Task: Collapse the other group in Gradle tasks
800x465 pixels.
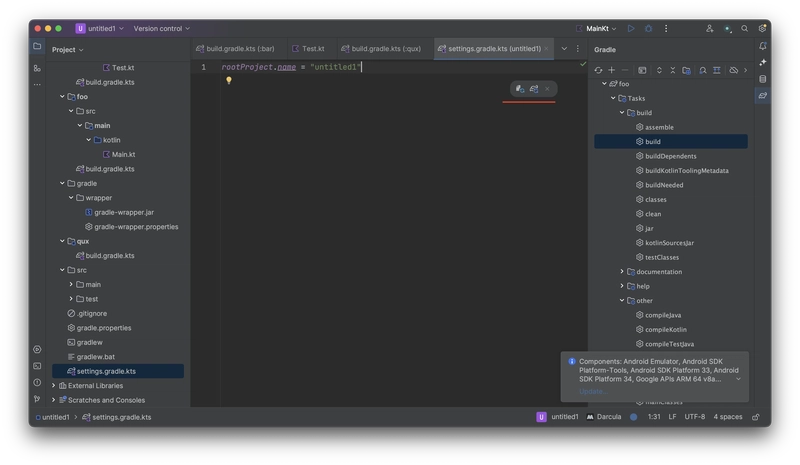Action: (x=622, y=301)
